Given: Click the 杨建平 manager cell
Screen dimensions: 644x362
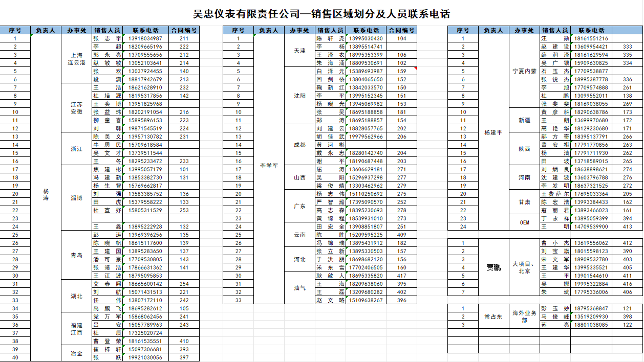Looking at the screenshot, I should [493, 132].
